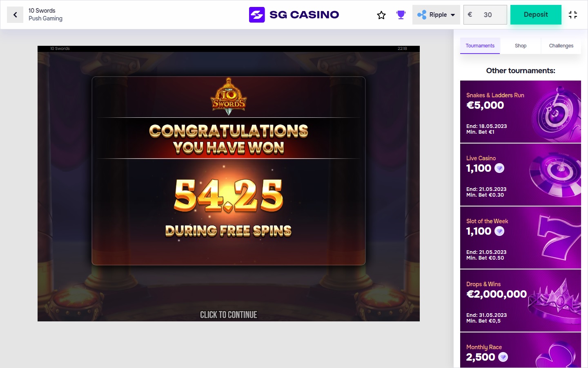Click gem icon on Live Casino tournament
Image resolution: width=588 pixels, height=368 pixels.
coord(499,168)
